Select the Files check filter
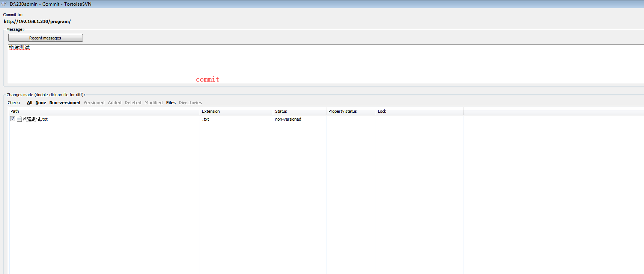This screenshot has width=644, height=274. point(171,103)
